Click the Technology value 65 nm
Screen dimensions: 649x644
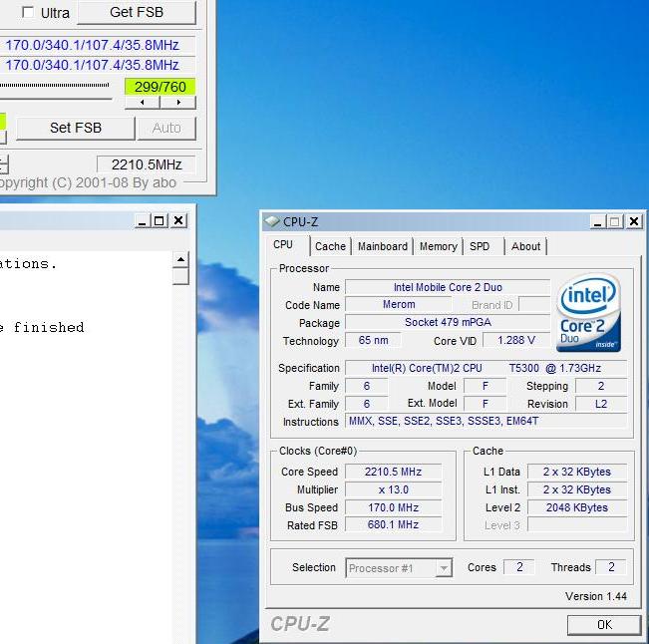click(373, 340)
